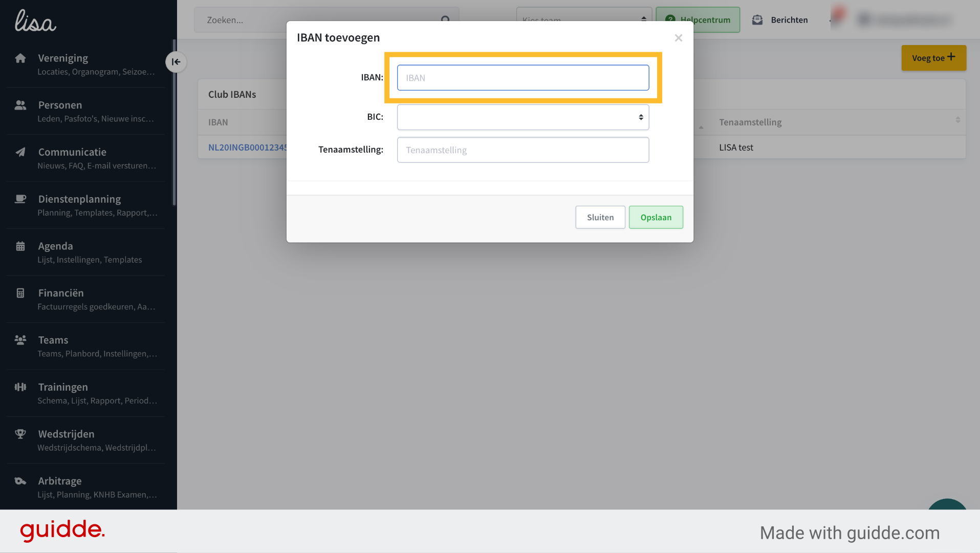This screenshot has height=553, width=980.
Task: Click the Sluiten button
Action: (x=600, y=217)
